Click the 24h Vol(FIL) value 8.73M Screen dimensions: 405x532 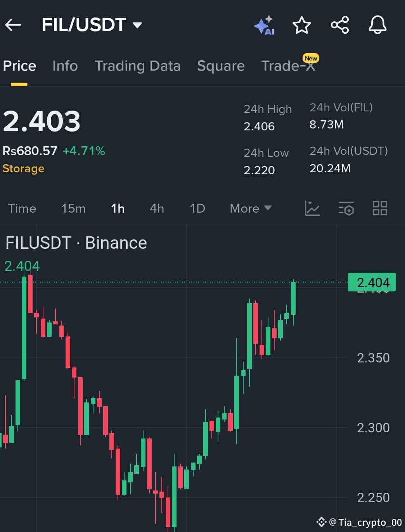click(327, 125)
